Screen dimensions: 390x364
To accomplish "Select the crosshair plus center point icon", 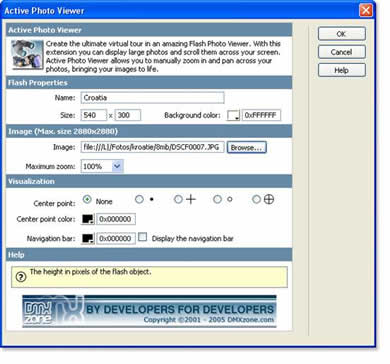I will coord(191,199).
